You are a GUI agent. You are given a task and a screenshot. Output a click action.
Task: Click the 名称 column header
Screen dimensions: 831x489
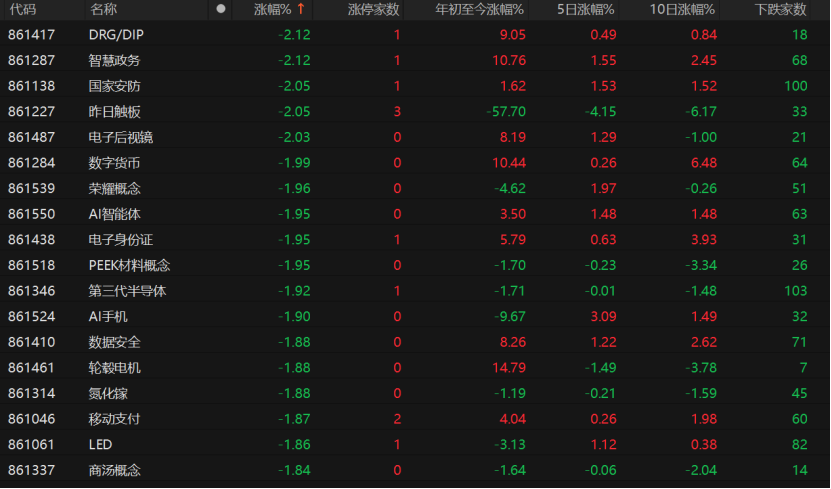click(103, 9)
